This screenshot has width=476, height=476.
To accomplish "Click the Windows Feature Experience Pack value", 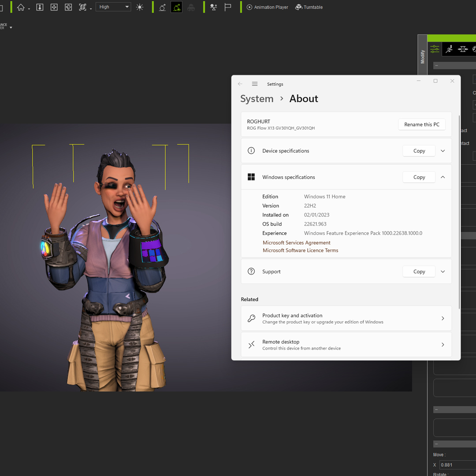I will (x=363, y=233).
